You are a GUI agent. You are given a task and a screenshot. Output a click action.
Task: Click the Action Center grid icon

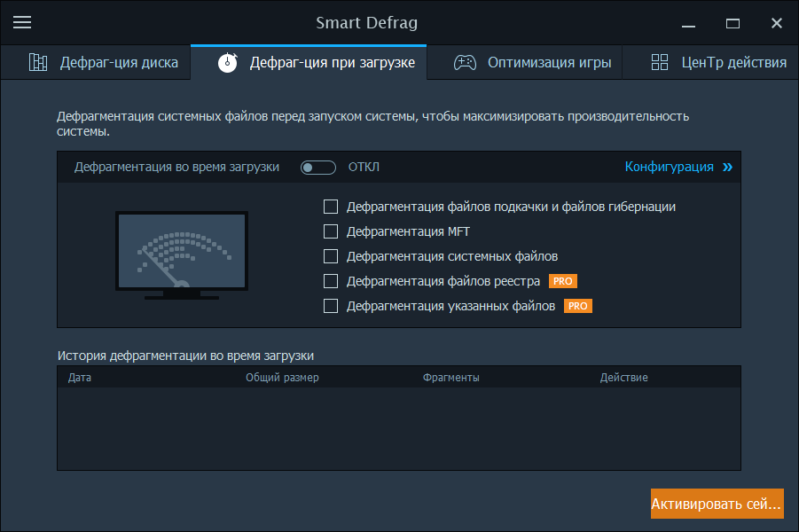click(x=660, y=62)
